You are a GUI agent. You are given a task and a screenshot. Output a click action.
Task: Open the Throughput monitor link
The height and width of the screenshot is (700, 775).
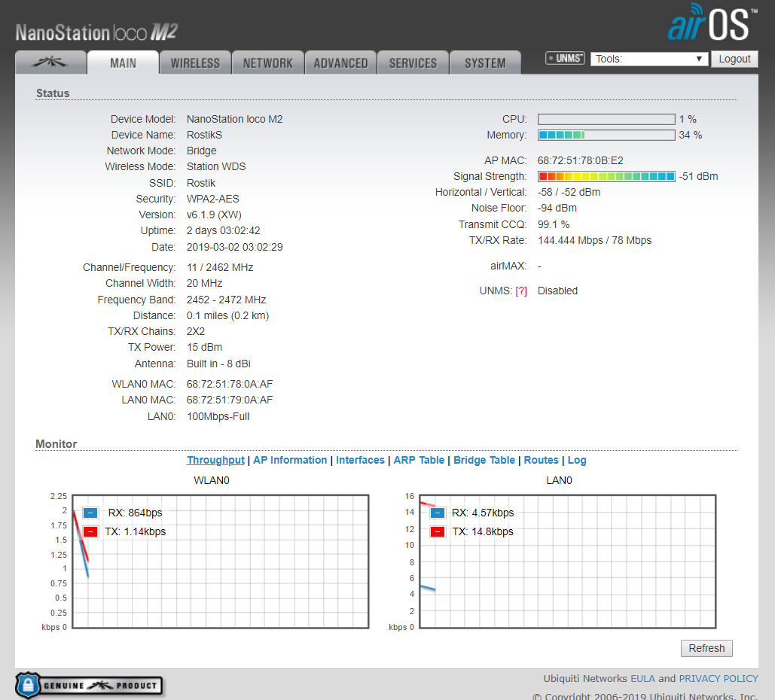coord(215,460)
